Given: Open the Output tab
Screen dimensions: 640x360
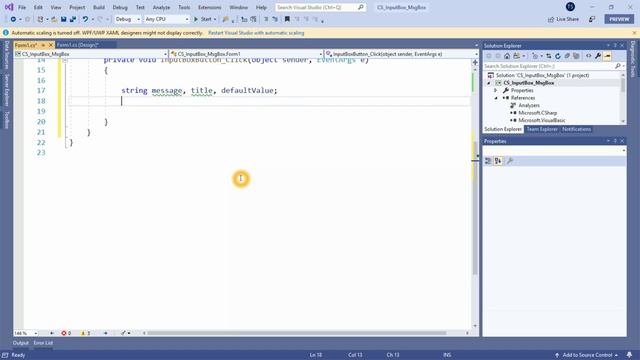Looking at the screenshot, I should point(21,343).
